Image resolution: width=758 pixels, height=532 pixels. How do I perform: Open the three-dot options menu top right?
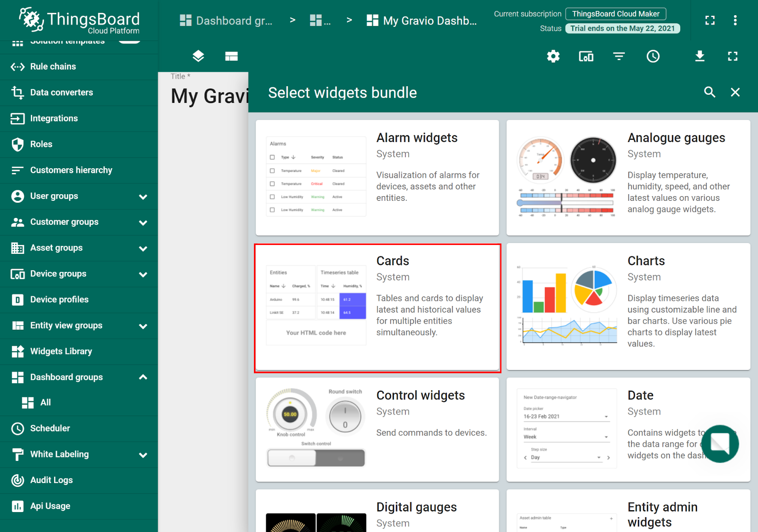click(735, 20)
